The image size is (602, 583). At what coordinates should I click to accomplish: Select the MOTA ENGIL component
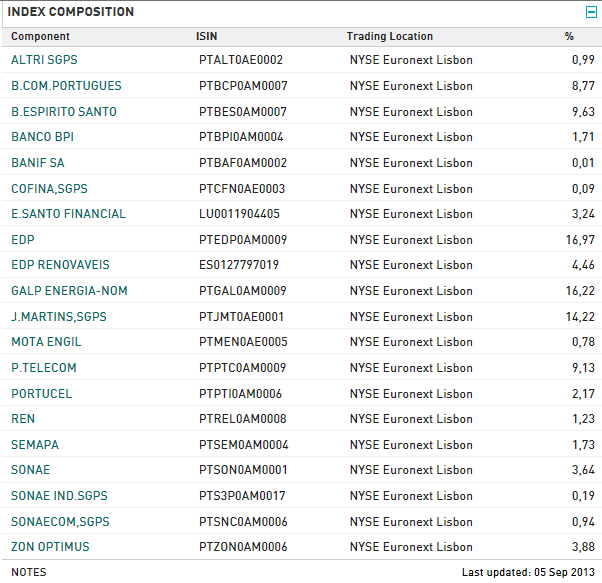point(46,342)
